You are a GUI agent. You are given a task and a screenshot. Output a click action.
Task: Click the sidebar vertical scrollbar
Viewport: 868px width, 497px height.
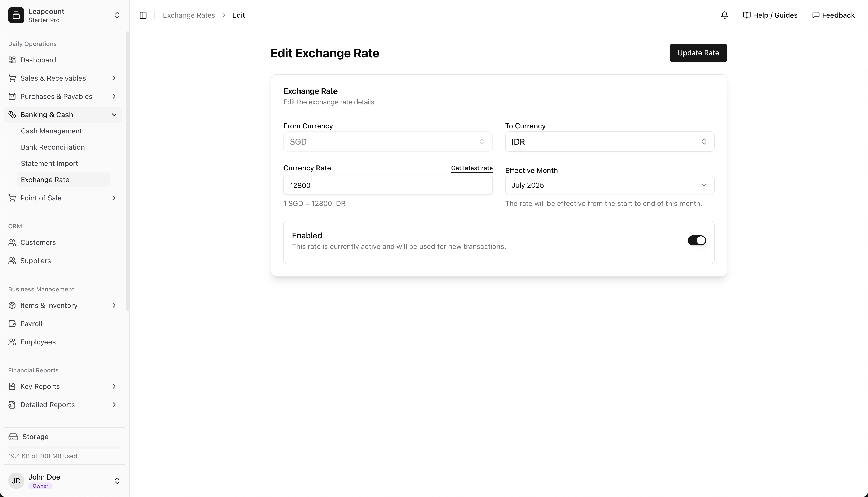[128, 171]
